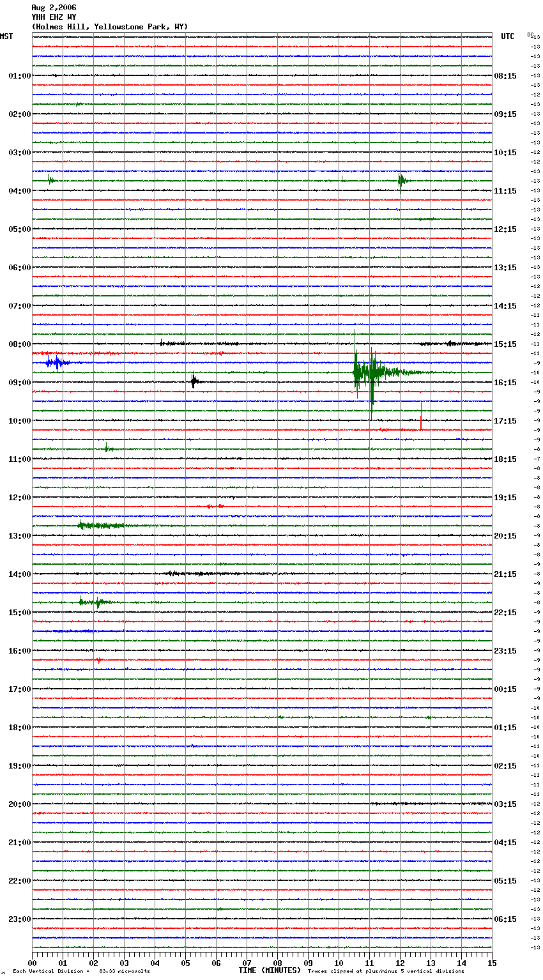This screenshot has width=543, height=980.
Task: Select the 20:00 MST time label
Action: click(20, 804)
